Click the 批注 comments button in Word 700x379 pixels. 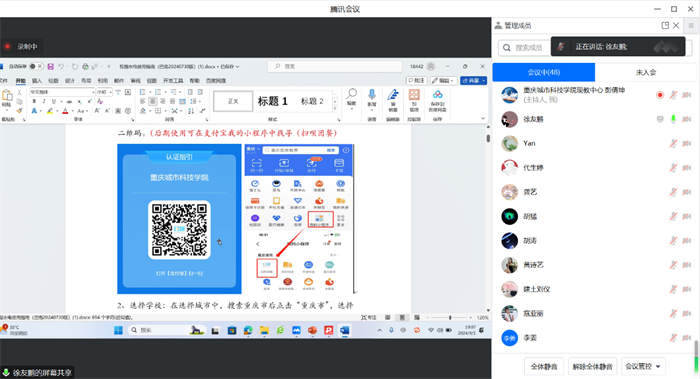417,81
